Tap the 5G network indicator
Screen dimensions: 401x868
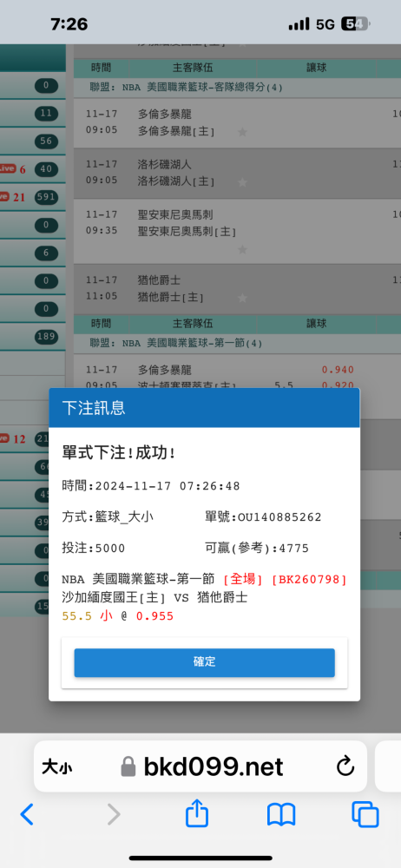click(x=325, y=23)
